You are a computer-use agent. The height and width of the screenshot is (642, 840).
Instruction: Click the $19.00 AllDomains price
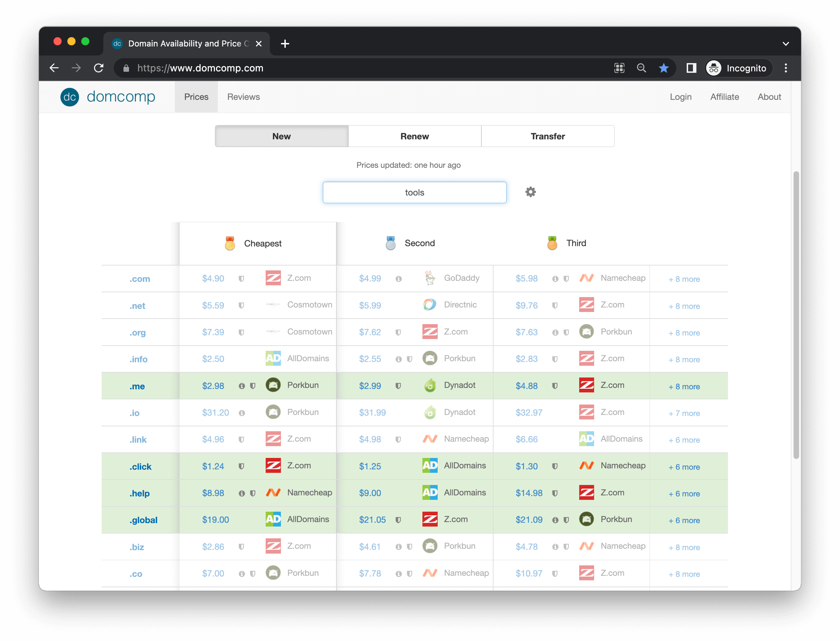pos(215,520)
